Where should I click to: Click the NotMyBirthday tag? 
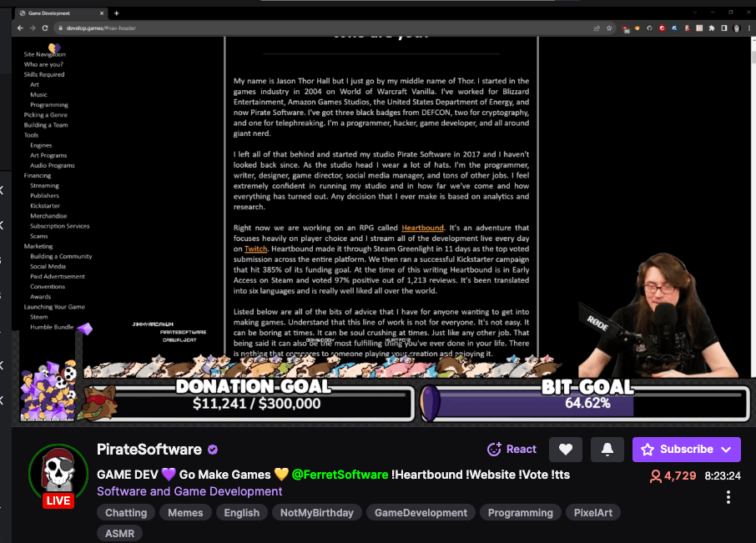tap(317, 513)
